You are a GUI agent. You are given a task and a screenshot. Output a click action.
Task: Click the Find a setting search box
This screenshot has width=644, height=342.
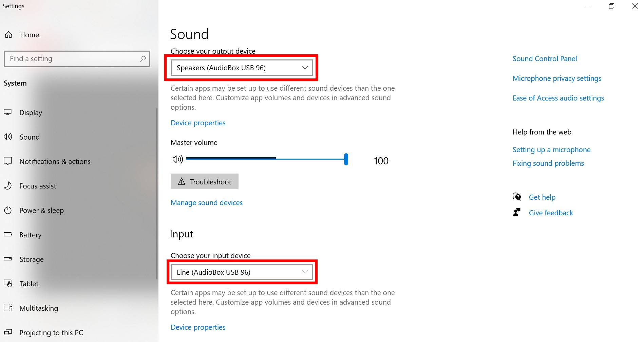77,59
